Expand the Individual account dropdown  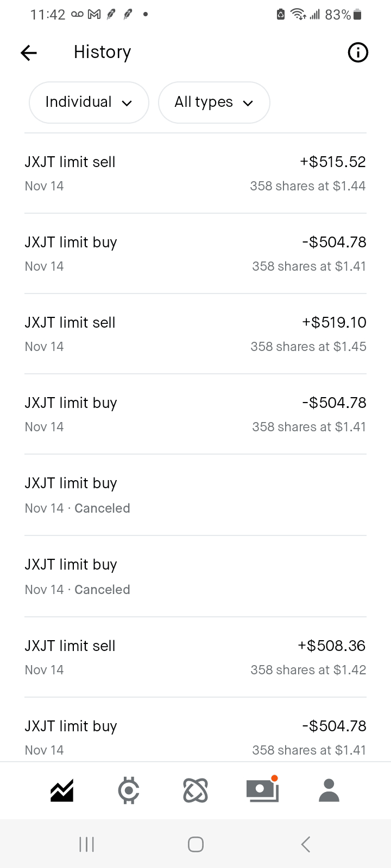89,103
